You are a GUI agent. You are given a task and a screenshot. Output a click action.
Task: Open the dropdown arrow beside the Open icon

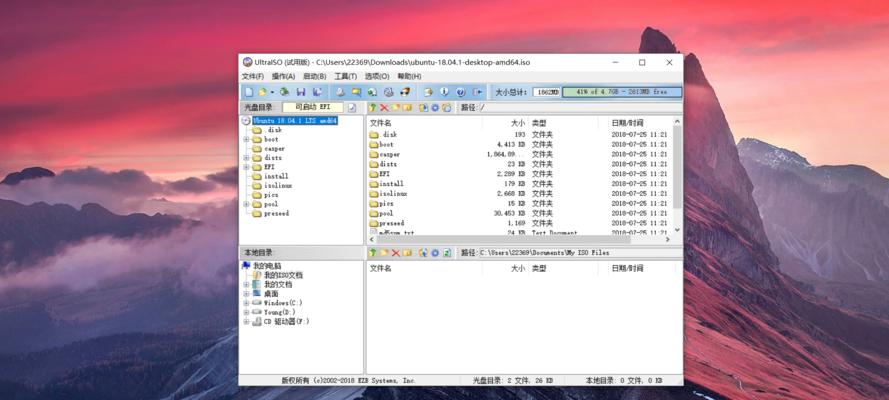[x=272, y=92]
